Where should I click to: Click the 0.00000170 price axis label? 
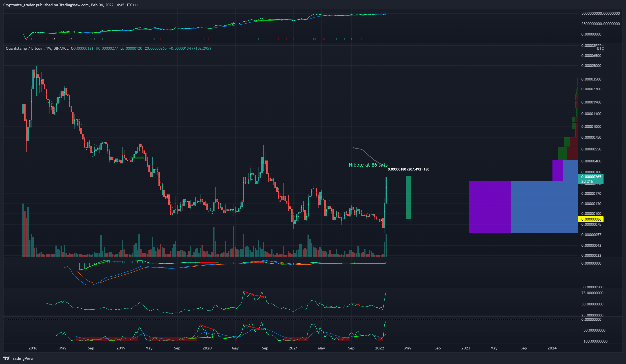tap(591, 193)
